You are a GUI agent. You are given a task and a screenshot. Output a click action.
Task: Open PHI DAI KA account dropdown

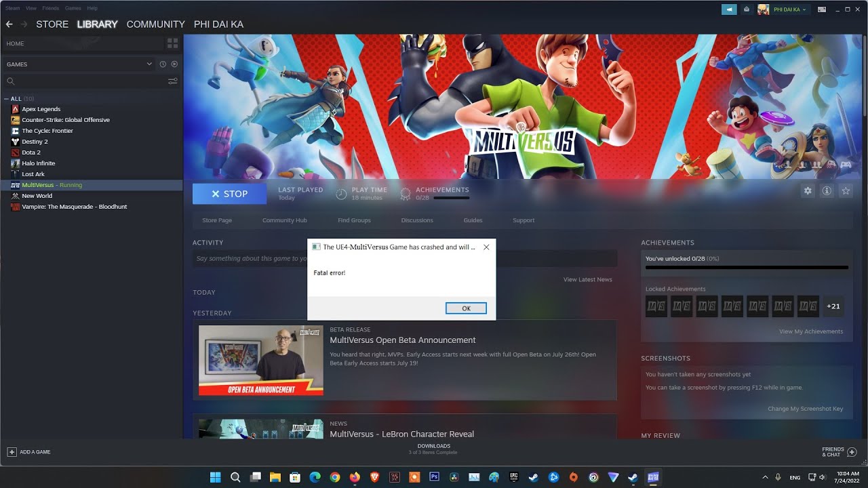click(790, 9)
